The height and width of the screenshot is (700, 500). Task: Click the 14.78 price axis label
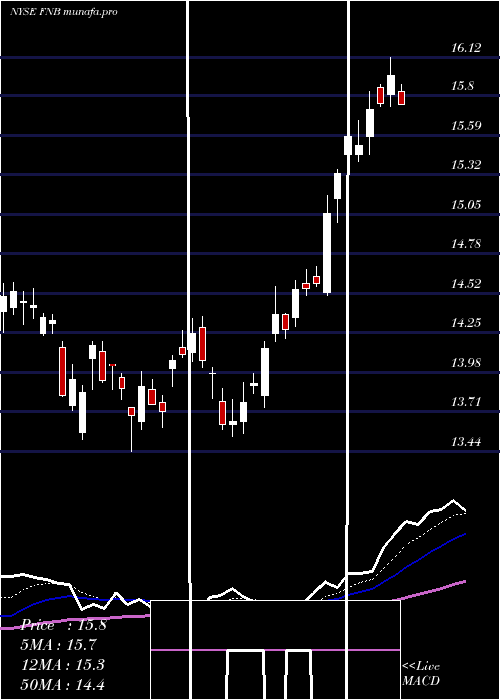(466, 244)
